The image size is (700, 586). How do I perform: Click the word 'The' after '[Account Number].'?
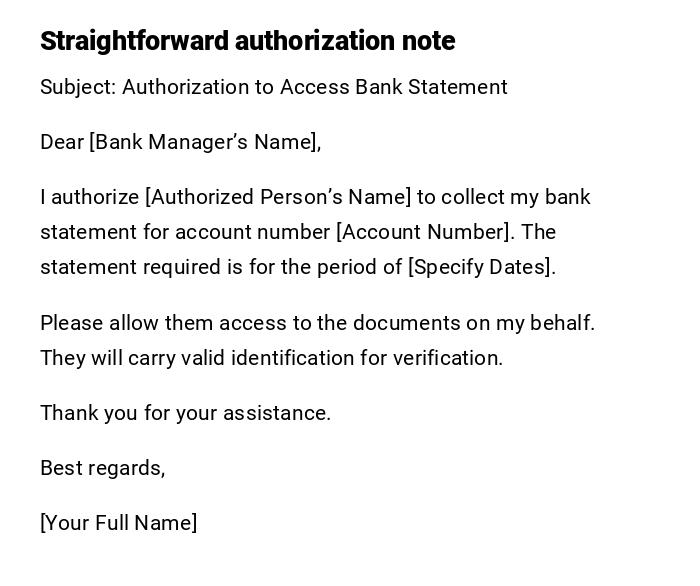[x=538, y=232]
